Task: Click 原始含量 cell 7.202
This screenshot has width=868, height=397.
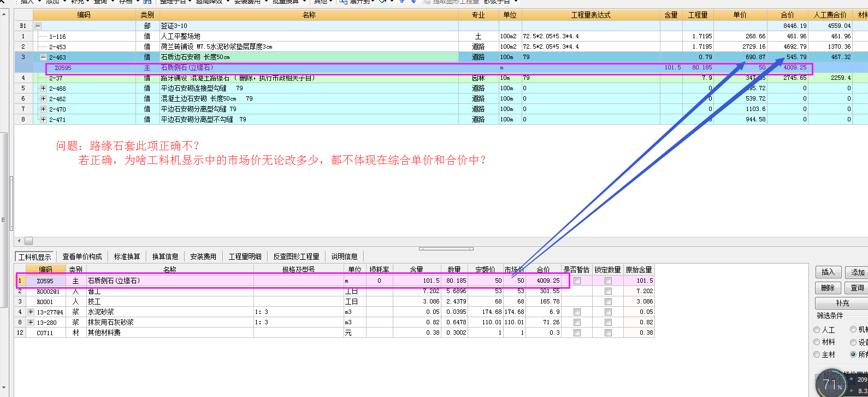Action: (x=639, y=291)
